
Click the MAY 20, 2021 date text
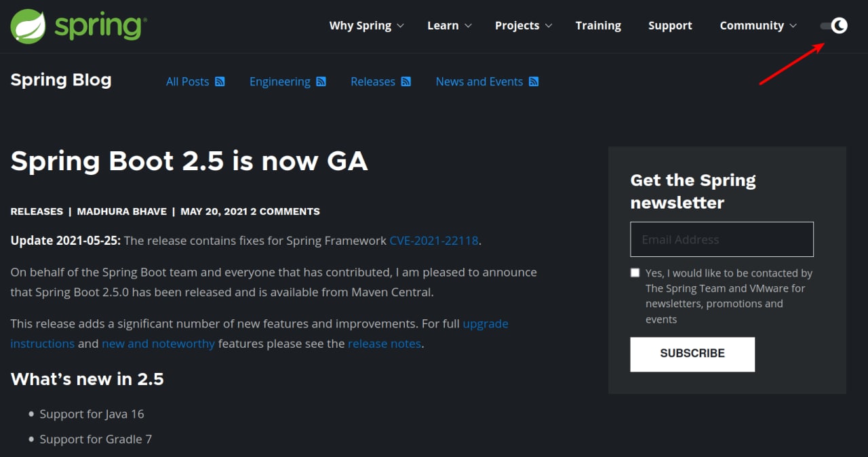pos(214,212)
